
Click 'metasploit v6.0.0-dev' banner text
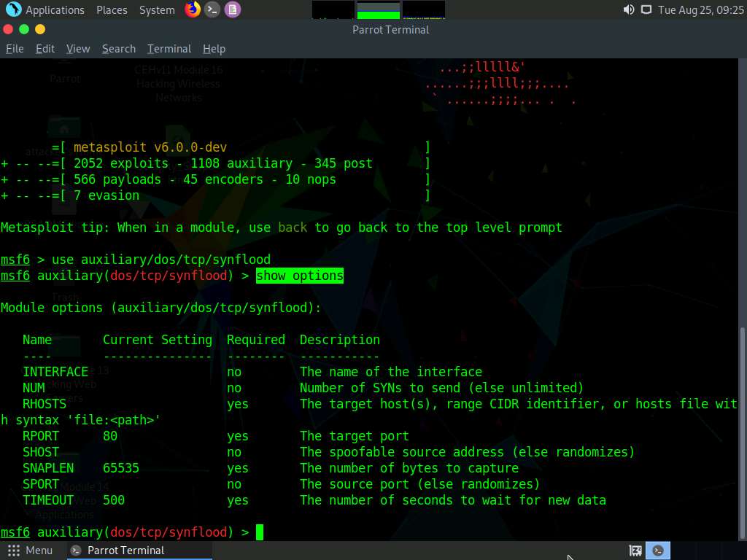150,147
